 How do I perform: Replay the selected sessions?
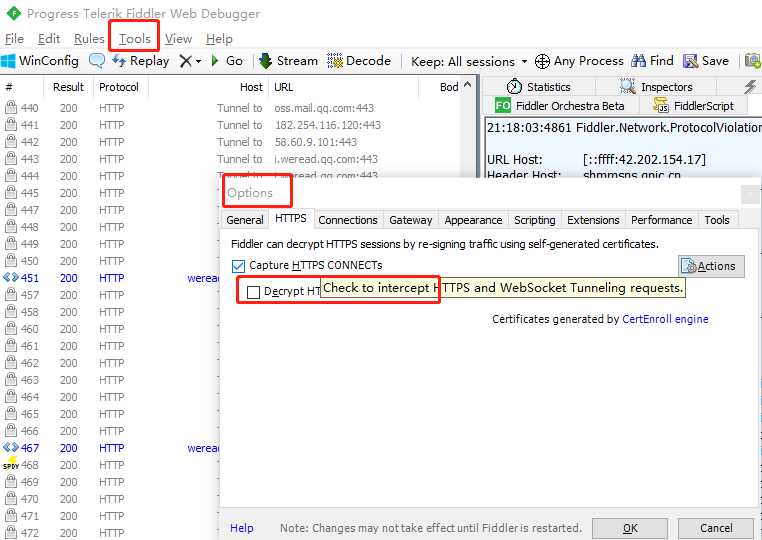pyautogui.click(x=140, y=61)
